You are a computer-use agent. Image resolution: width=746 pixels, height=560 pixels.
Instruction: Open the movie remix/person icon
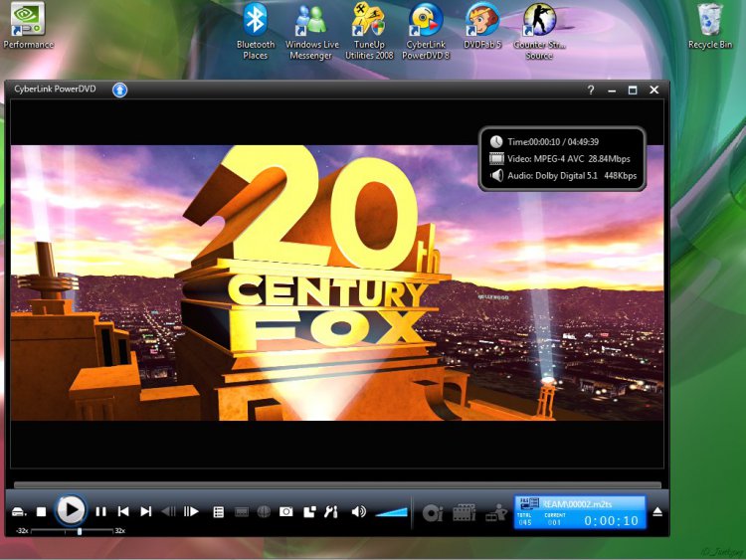click(x=495, y=513)
